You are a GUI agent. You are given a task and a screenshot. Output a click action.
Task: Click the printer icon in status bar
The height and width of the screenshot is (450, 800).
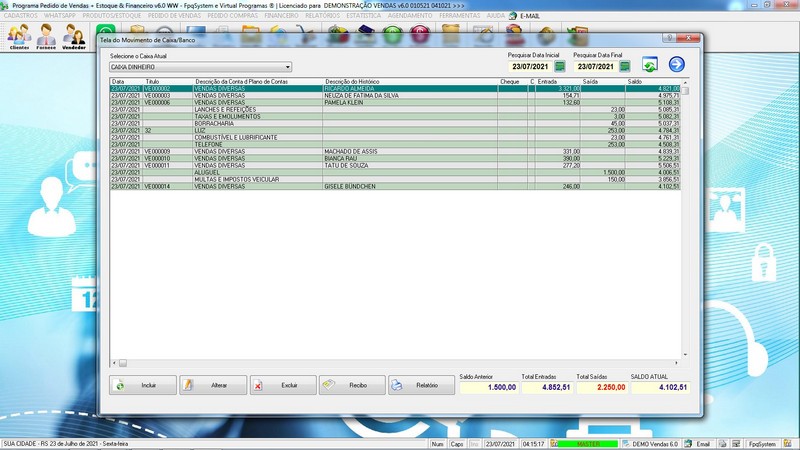tap(722, 444)
